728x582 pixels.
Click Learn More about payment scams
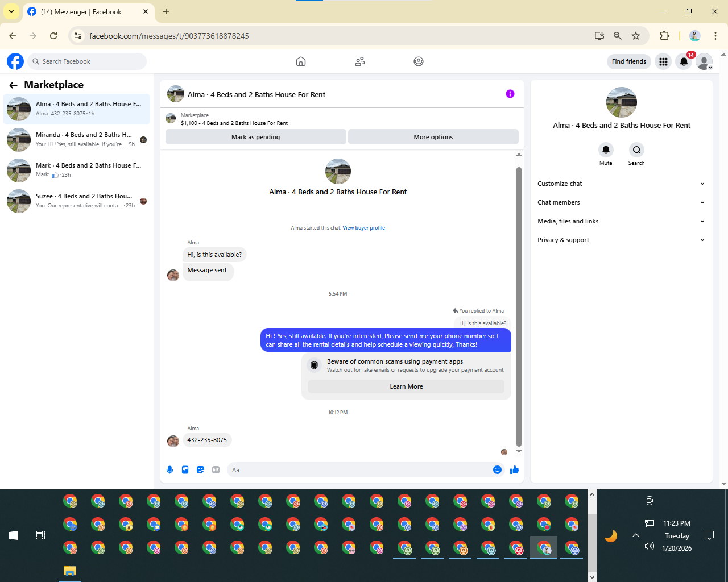point(406,386)
